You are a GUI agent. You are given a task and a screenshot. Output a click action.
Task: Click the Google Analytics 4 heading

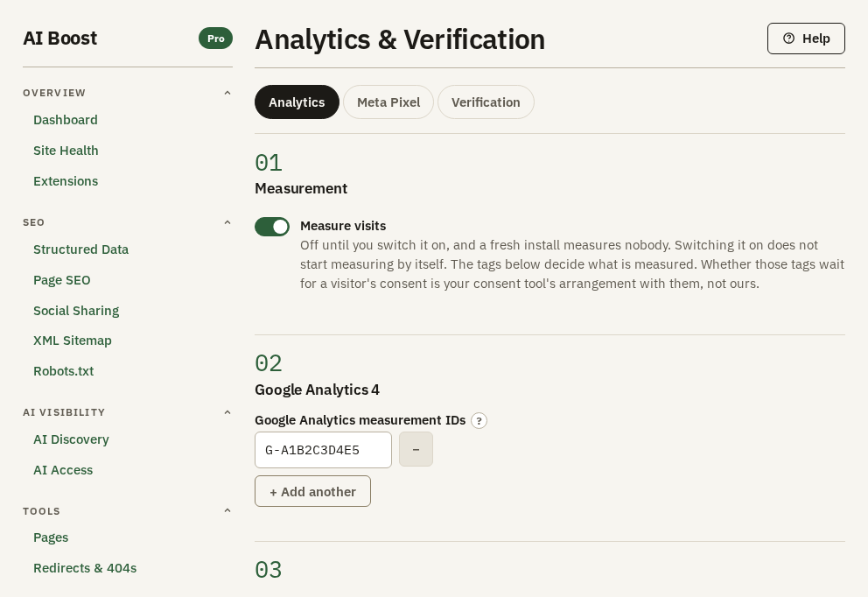tap(318, 390)
